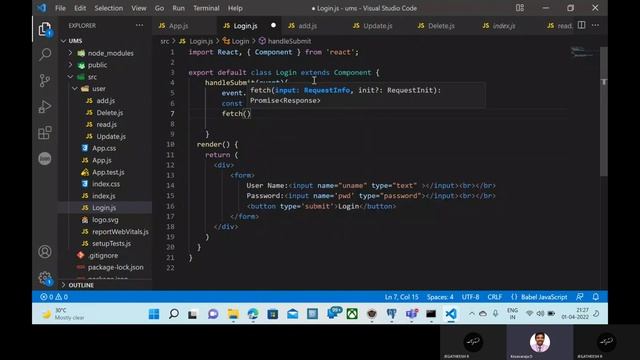Switch to the Delete.js tab

441,26
